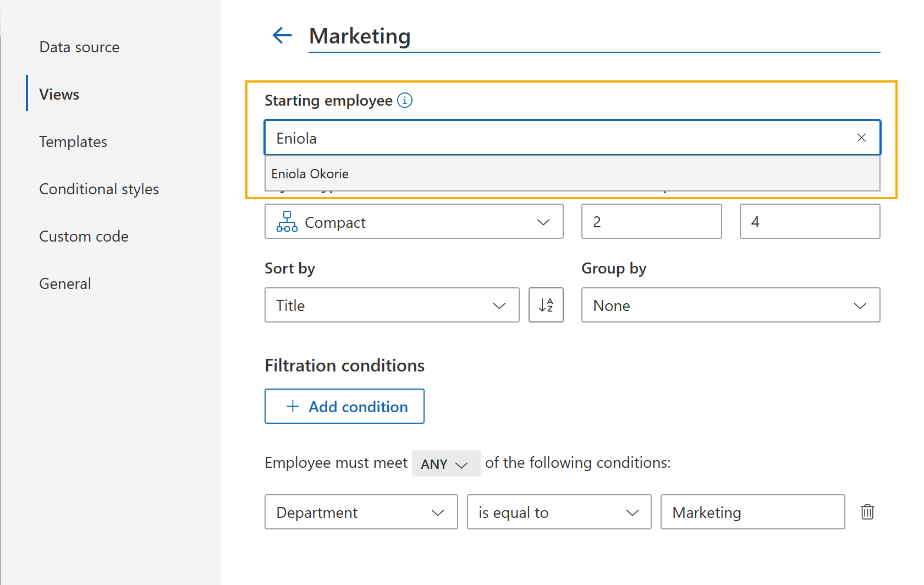
Task: Show Starting employee info tooltip icon
Action: 405,100
